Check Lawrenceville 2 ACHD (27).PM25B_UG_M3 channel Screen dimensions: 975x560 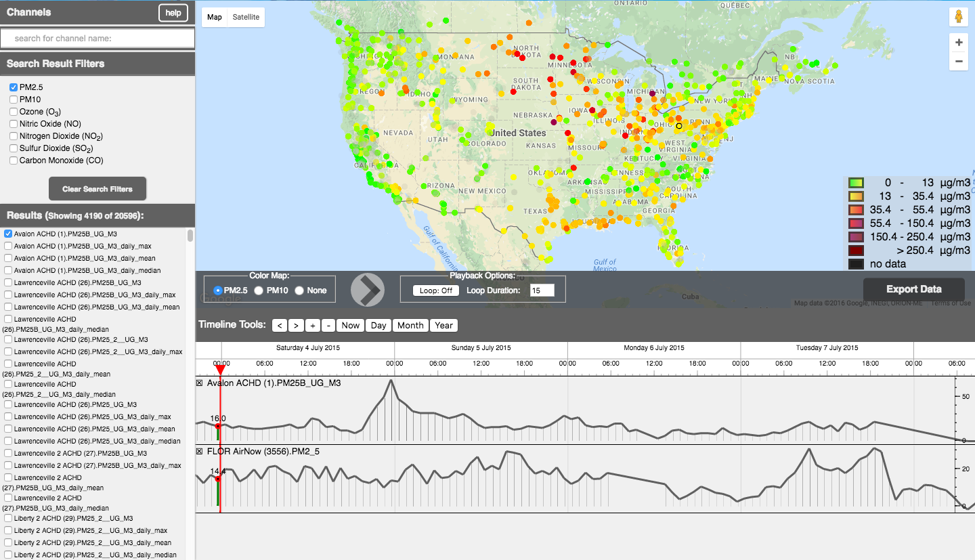[x=8, y=453]
